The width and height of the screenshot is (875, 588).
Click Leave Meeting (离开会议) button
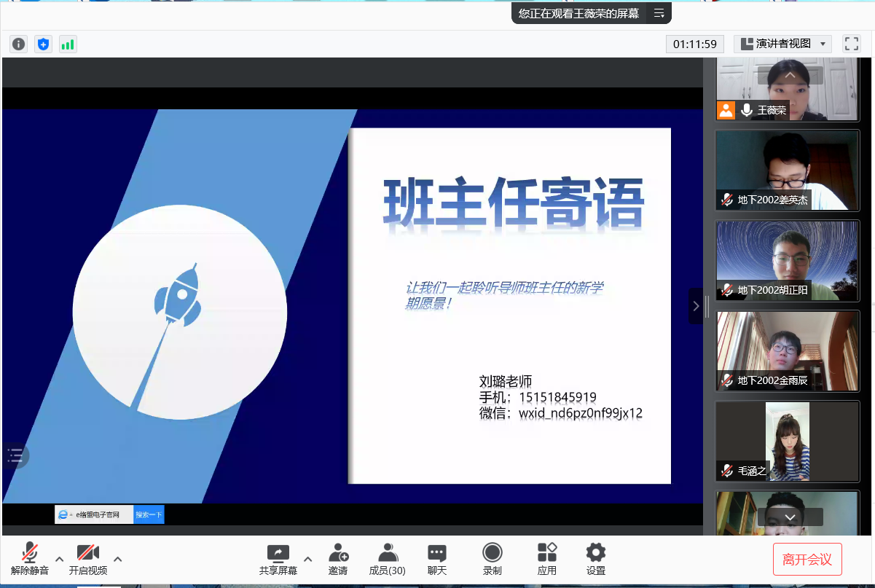[x=807, y=559]
